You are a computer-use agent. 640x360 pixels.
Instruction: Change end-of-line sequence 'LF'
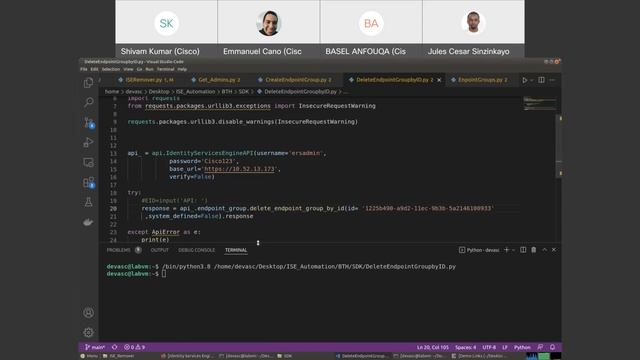coord(505,347)
